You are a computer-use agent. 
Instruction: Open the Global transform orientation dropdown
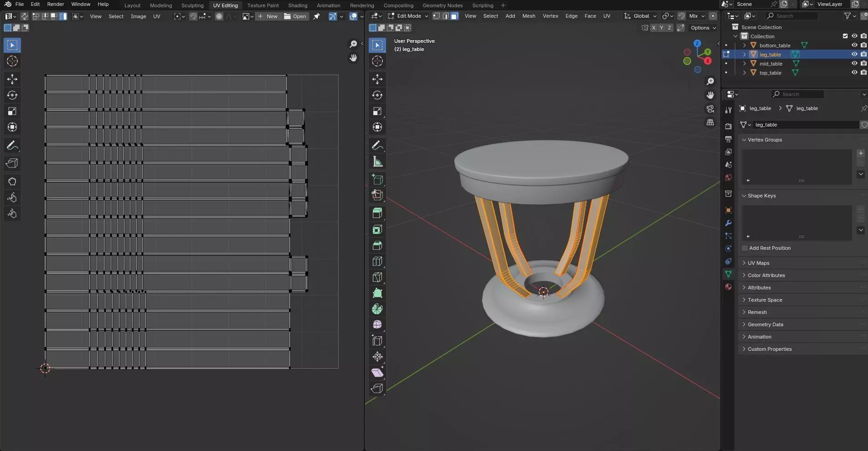tap(640, 16)
